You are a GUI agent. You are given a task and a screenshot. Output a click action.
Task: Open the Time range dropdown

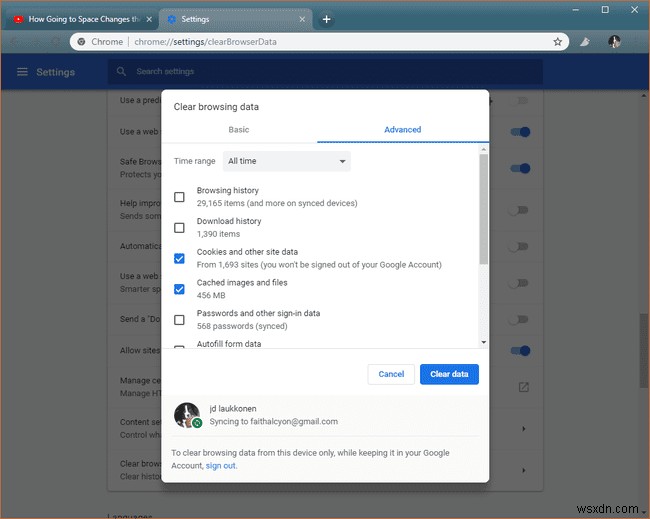point(286,161)
